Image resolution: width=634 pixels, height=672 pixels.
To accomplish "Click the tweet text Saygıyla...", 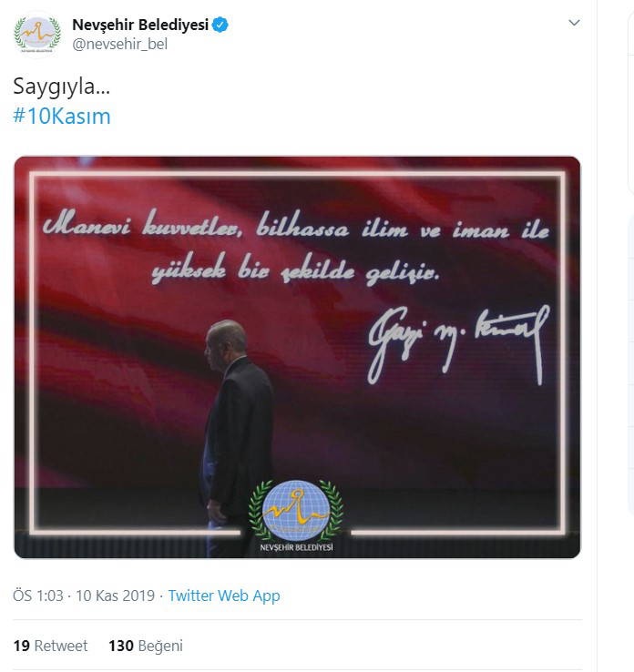I will (x=62, y=87).
